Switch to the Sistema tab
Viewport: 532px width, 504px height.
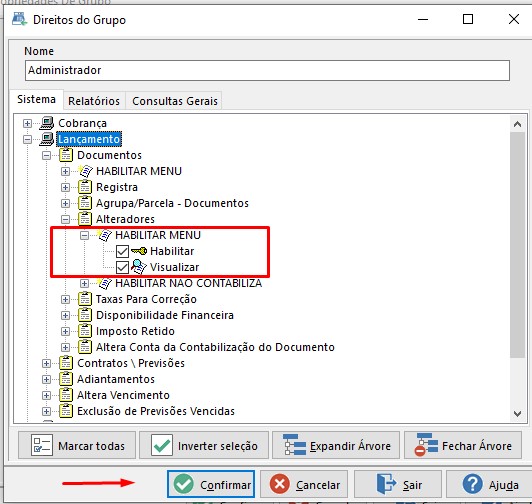pyautogui.click(x=36, y=99)
